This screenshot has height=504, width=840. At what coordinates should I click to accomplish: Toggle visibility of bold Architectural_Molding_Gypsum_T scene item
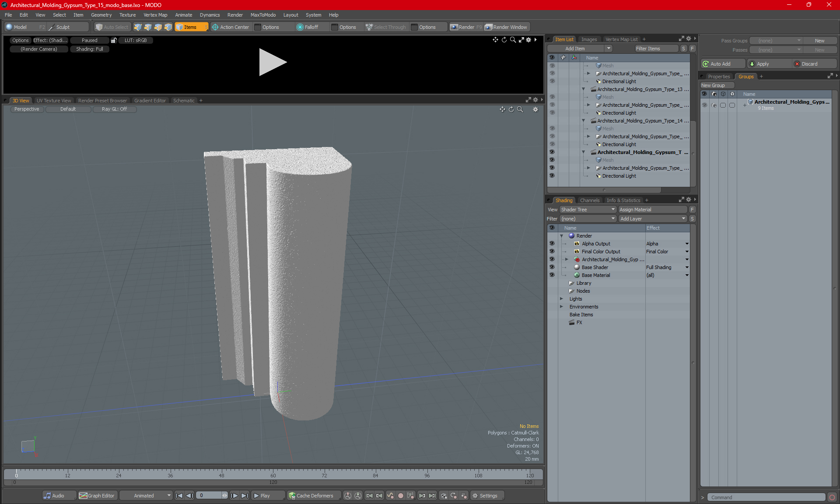pos(552,152)
